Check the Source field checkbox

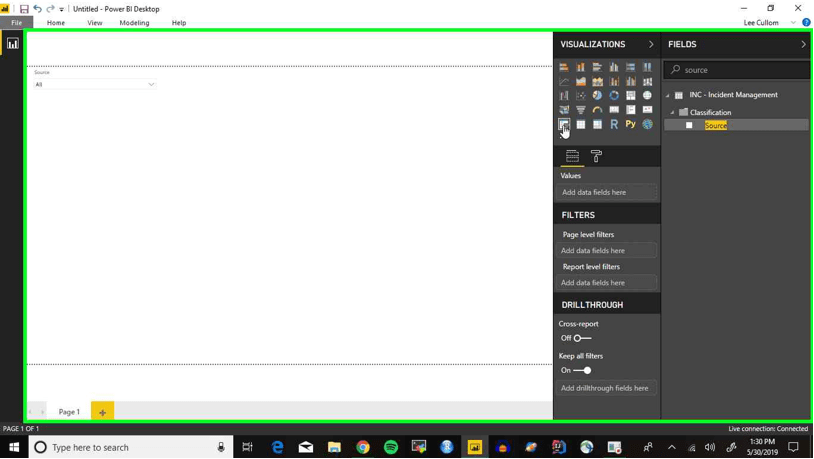click(x=689, y=125)
